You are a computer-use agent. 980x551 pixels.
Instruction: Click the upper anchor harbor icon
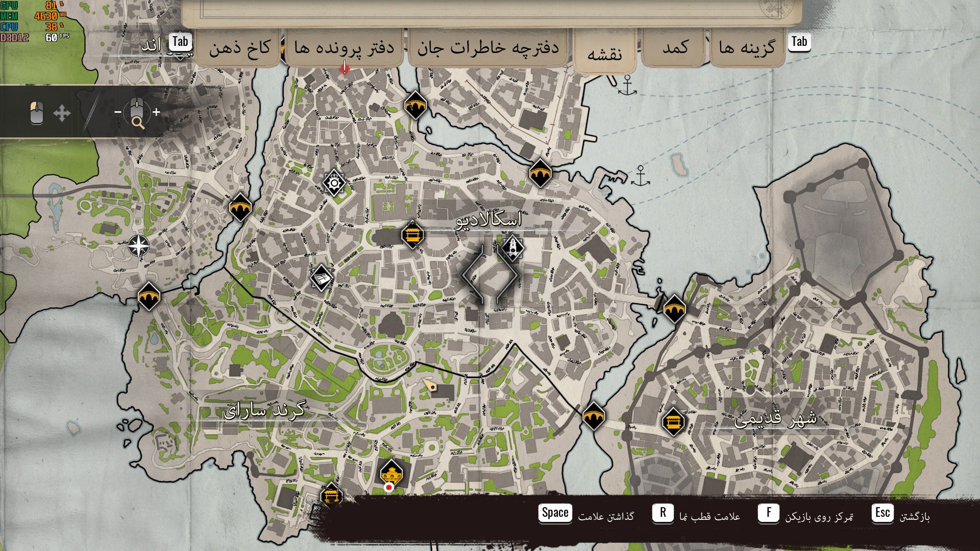coord(627,85)
